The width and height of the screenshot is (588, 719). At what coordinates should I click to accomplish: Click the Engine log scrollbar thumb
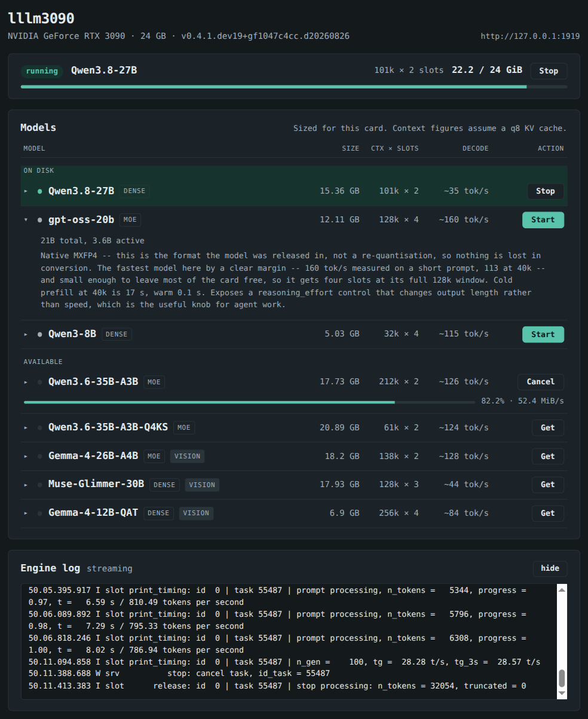click(562, 678)
